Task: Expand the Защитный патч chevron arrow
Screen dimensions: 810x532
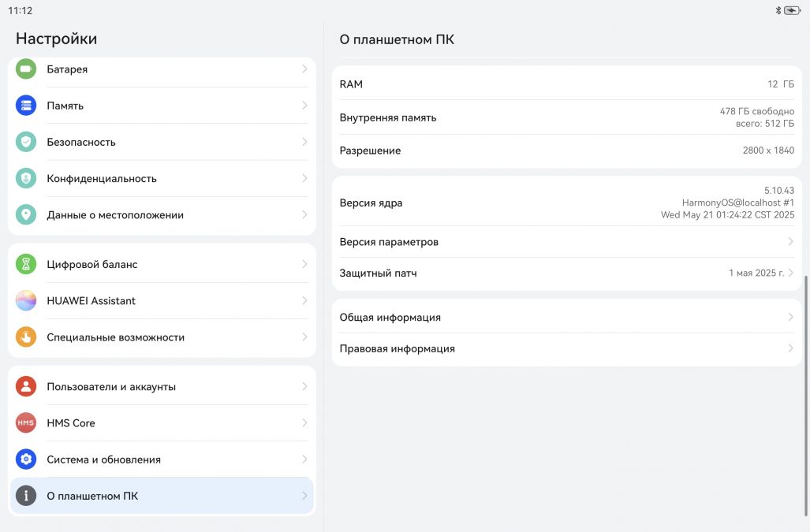Action: pyautogui.click(x=790, y=273)
